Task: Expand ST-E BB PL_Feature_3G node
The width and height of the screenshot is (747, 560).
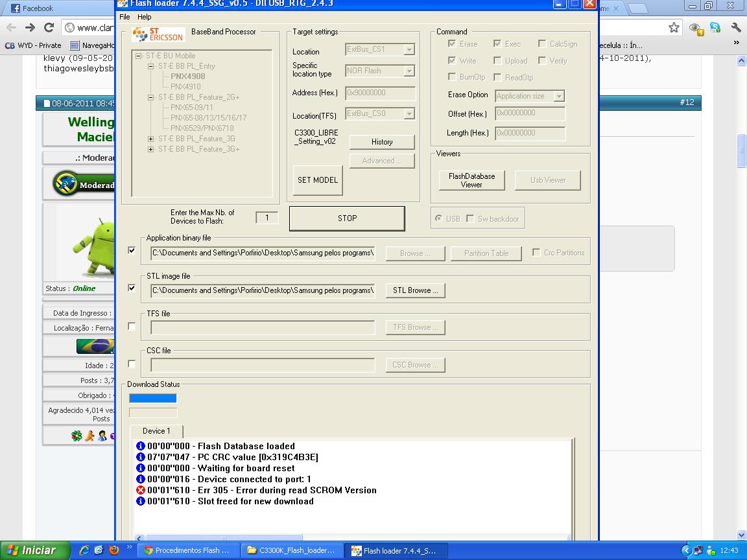Action: [150, 139]
